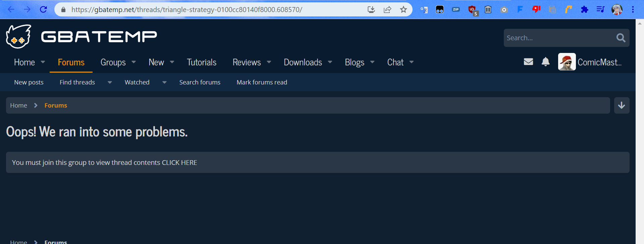Open the Tutorials nav item
The height and width of the screenshot is (244, 644).
point(202,62)
